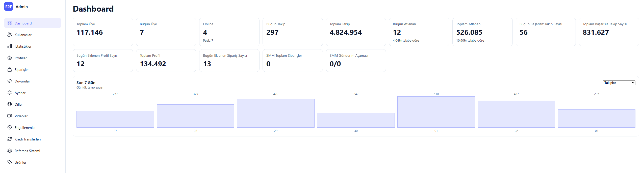Image resolution: width=644 pixels, height=173 pixels.
Task: Click the Kredi Transferleri refresh icon
Action: tap(10, 139)
